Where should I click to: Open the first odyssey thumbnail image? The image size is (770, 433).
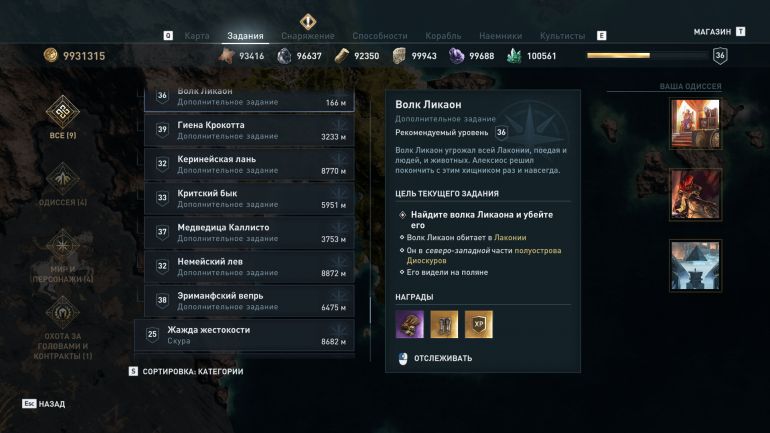click(x=695, y=124)
